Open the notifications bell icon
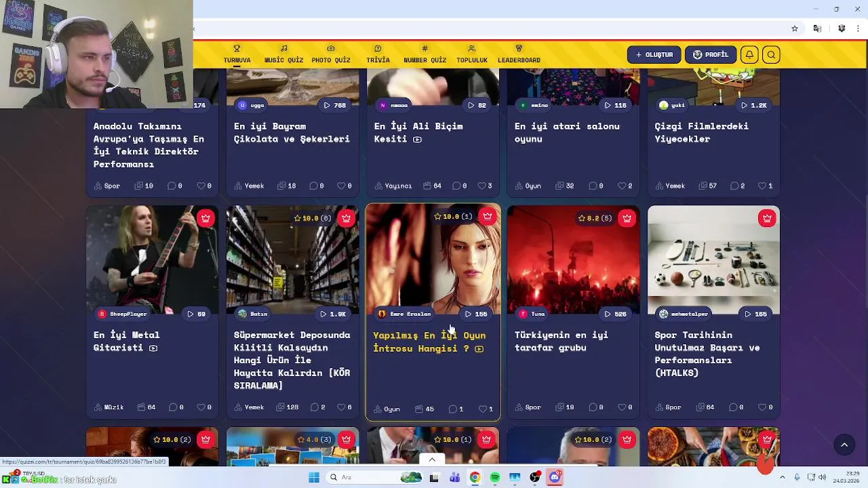The width and height of the screenshot is (868, 488). (x=749, y=55)
